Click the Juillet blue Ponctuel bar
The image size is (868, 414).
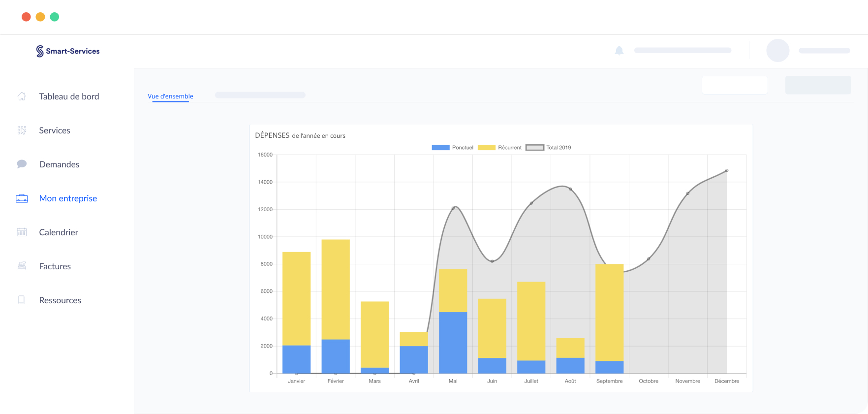[531, 367]
